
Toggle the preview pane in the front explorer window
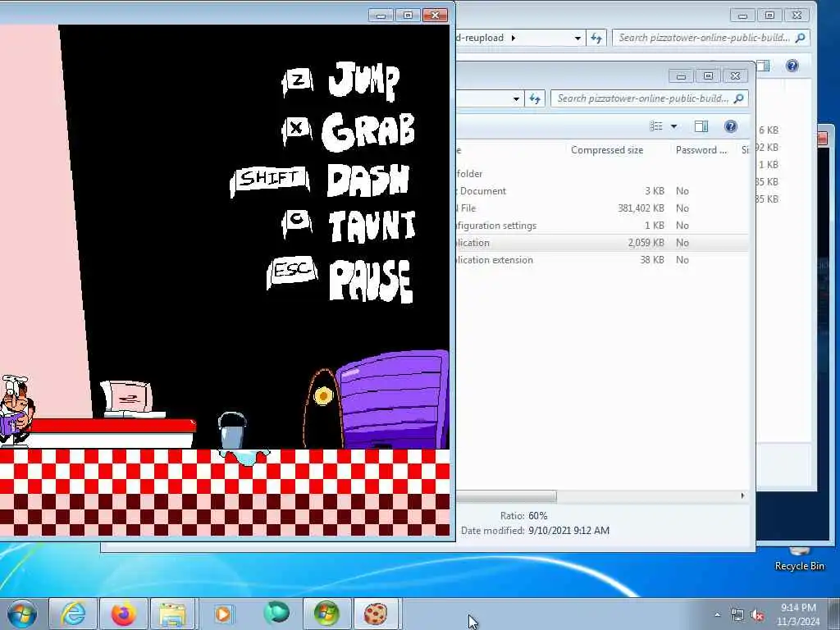(701, 126)
